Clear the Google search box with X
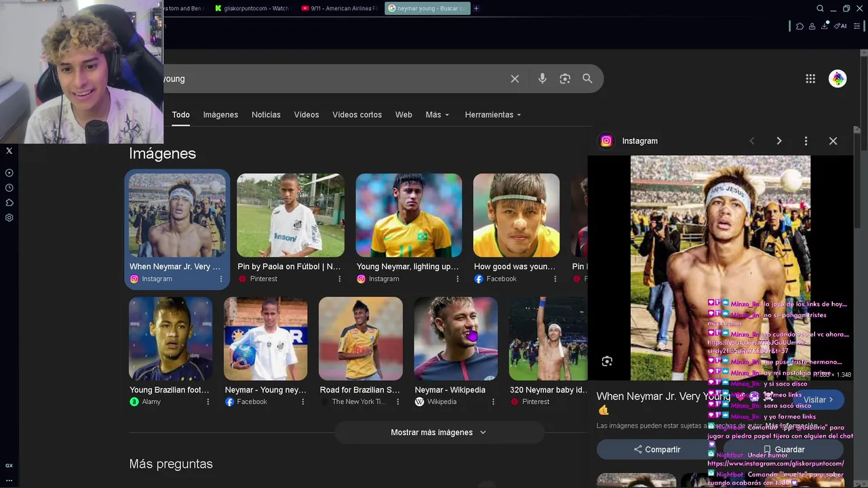The height and width of the screenshot is (488, 868). point(515,79)
